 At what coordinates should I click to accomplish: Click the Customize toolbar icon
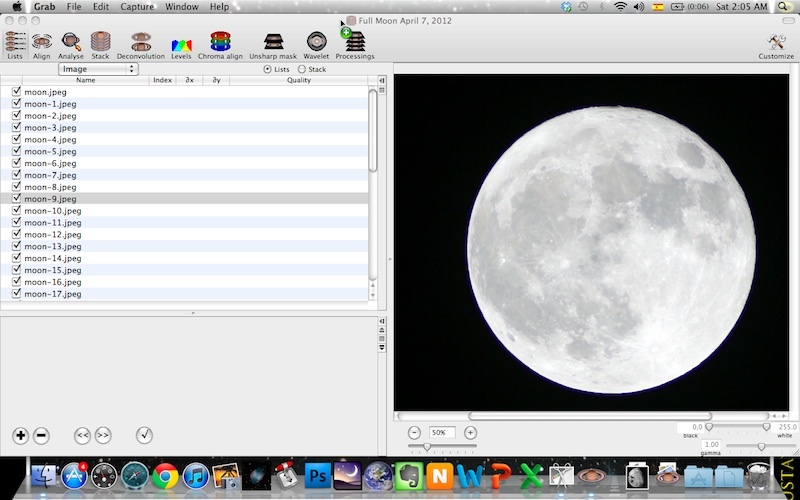pyautogui.click(x=776, y=42)
